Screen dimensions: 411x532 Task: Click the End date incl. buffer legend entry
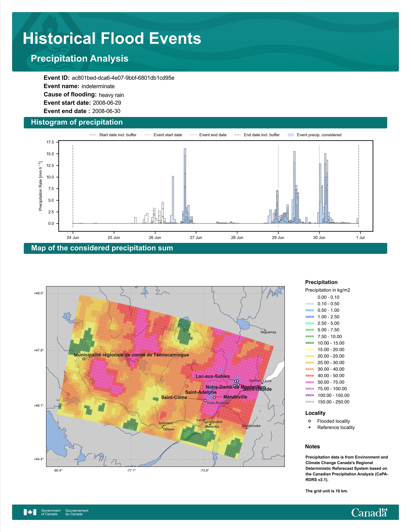[257, 135]
